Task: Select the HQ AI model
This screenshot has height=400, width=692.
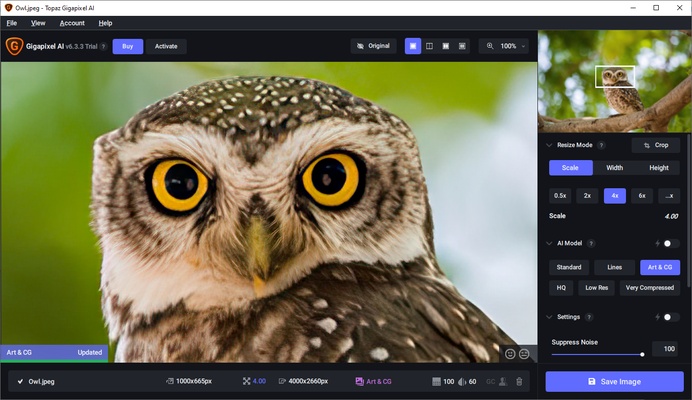Action: [x=561, y=287]
